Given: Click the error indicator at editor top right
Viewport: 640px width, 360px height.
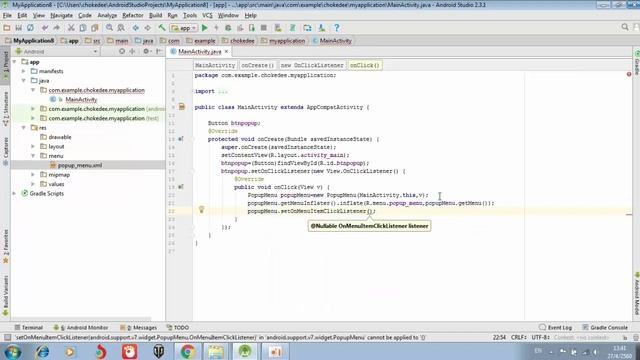Looking at the screenshot, I should click(x=629, y=74).
